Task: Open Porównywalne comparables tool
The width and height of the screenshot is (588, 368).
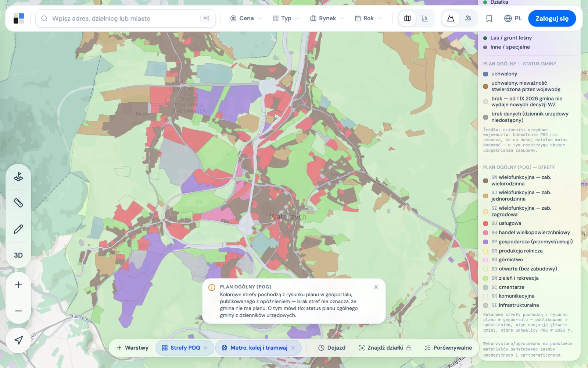Action: [448, 348]
